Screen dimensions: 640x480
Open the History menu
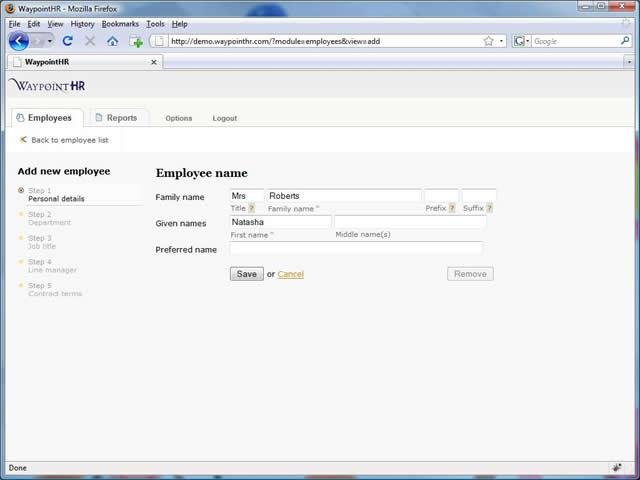click(82, 24)
